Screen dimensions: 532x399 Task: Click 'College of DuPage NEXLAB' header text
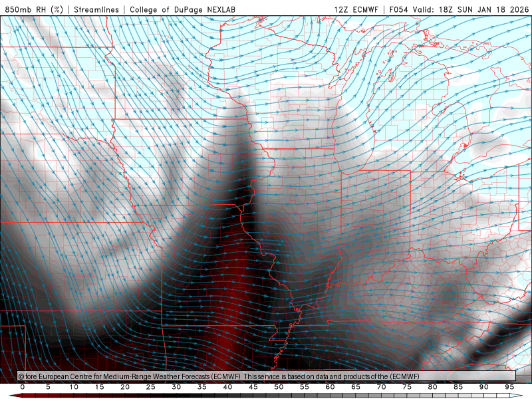tap(182, 9)
